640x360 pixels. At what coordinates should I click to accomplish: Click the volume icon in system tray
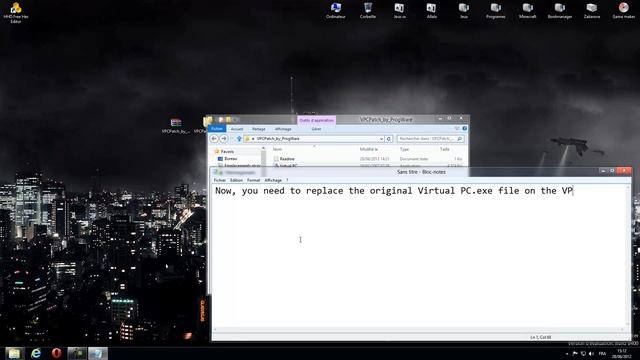(591, 353)
